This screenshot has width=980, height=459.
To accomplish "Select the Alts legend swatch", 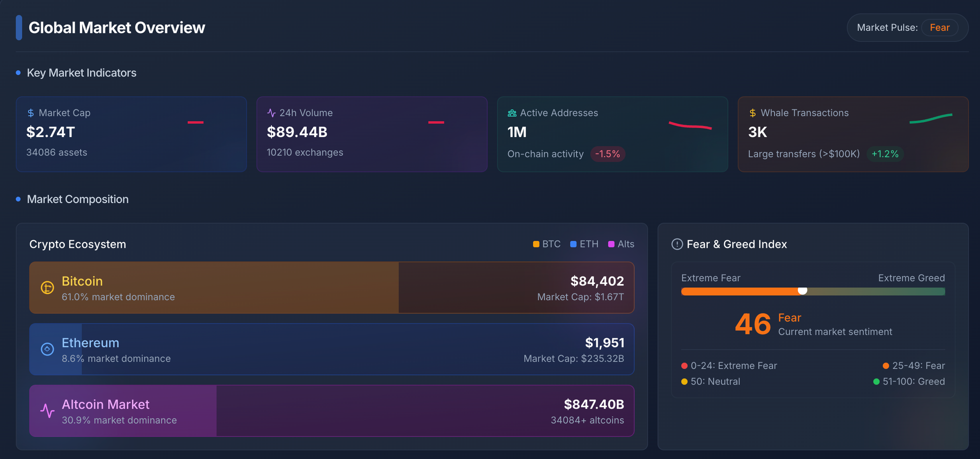I will [x=611, y=244].
